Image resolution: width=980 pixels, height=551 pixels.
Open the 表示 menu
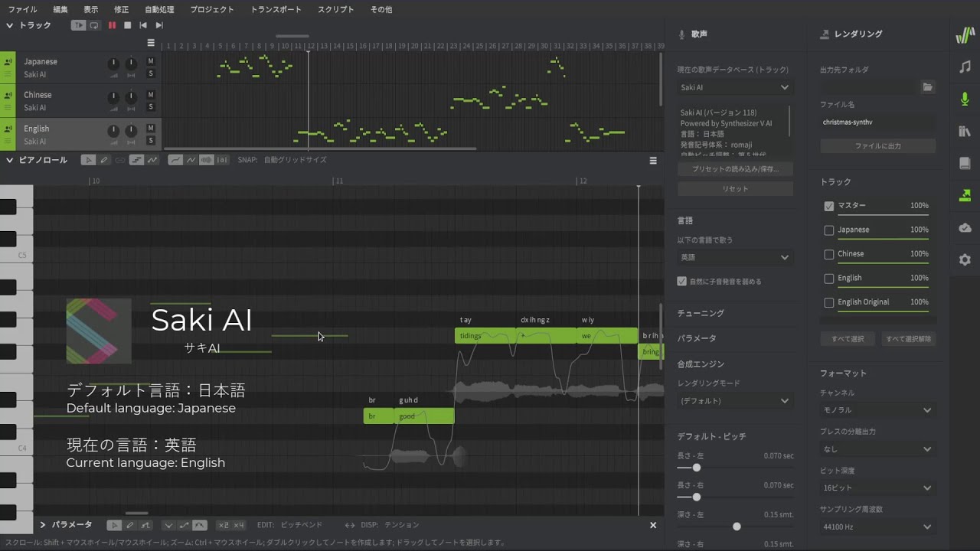click(x=90, y=9)
